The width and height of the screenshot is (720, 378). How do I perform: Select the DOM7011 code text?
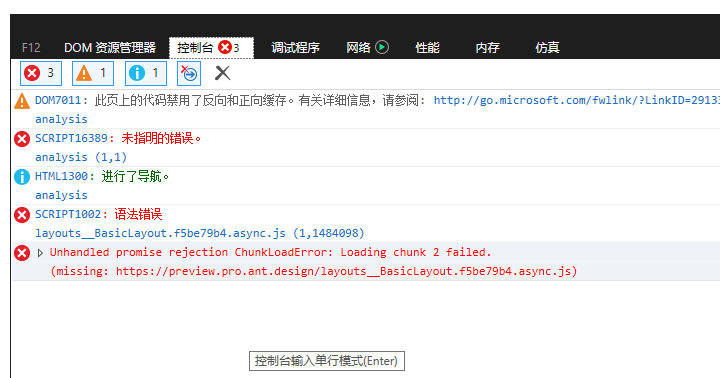pos(58,100)
